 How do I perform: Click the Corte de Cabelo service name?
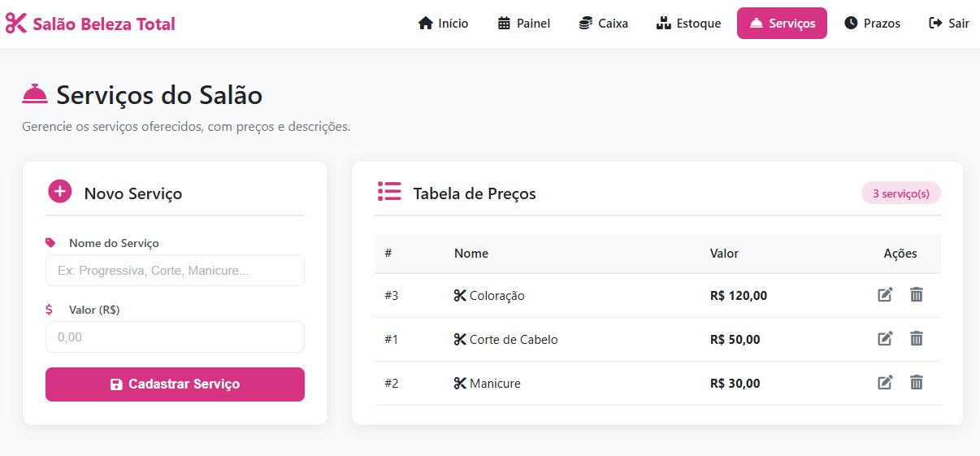(514, 340)
